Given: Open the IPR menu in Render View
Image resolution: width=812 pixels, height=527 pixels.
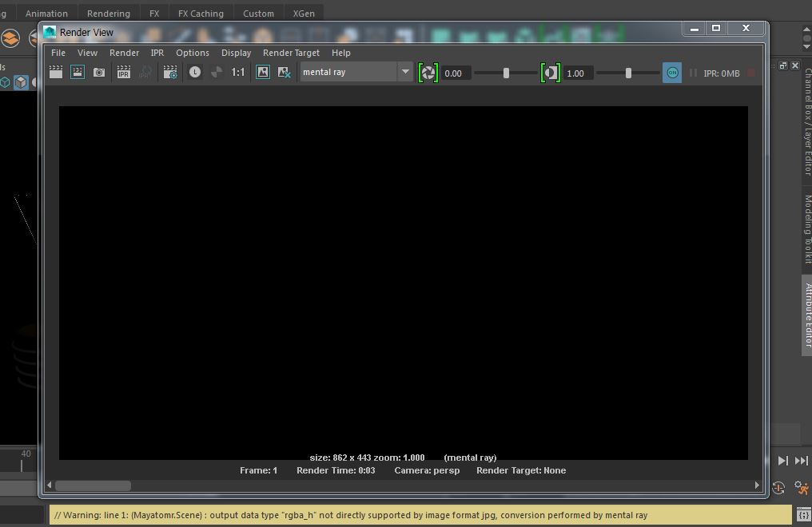Looking at the screenshot, I should click(157, 53).
